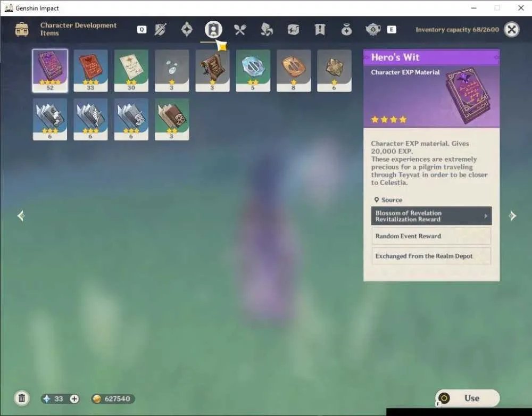Go to next page with right arrow
This screenshot has width=532, height=416.
click(x=512, y=216)
